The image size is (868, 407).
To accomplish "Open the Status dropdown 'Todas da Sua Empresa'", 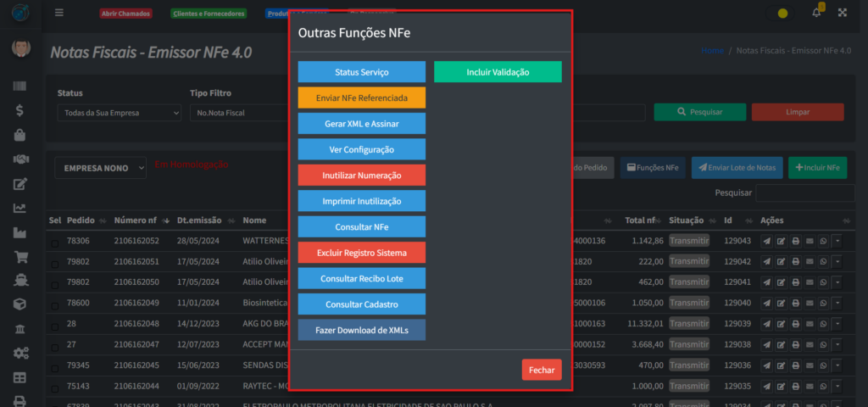I will 119,113.
